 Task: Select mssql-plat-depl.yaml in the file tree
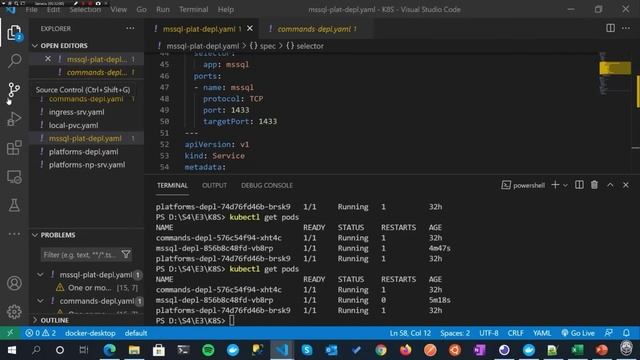click(x=85, y=138)
